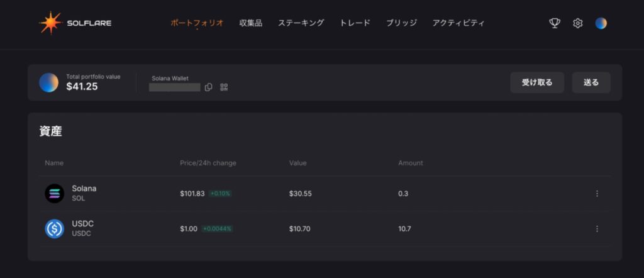Open the Solana row three-dot menu
Image resolution: width=644 pixels, height=278 pixels.
click(597, 194)
